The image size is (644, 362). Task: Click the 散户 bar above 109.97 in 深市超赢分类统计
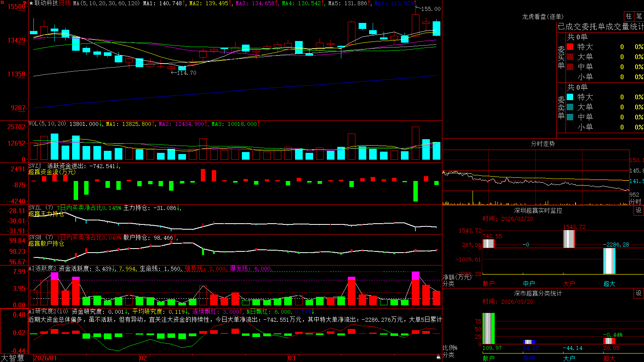tap(489, 329)
